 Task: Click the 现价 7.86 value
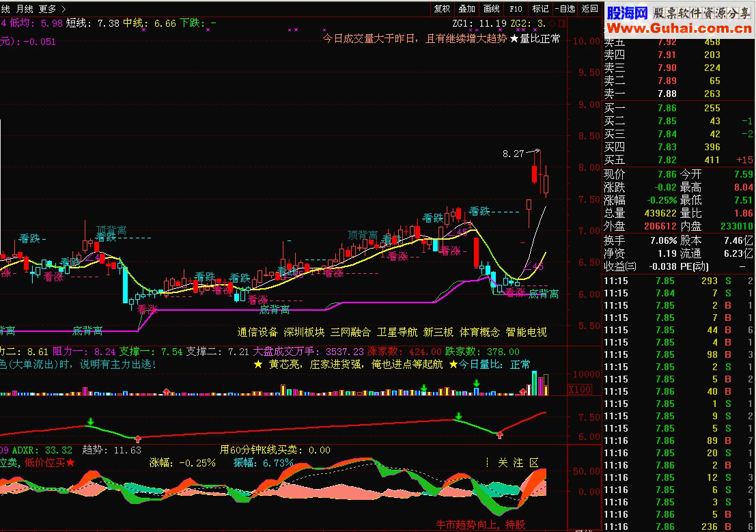coord(667,174)
